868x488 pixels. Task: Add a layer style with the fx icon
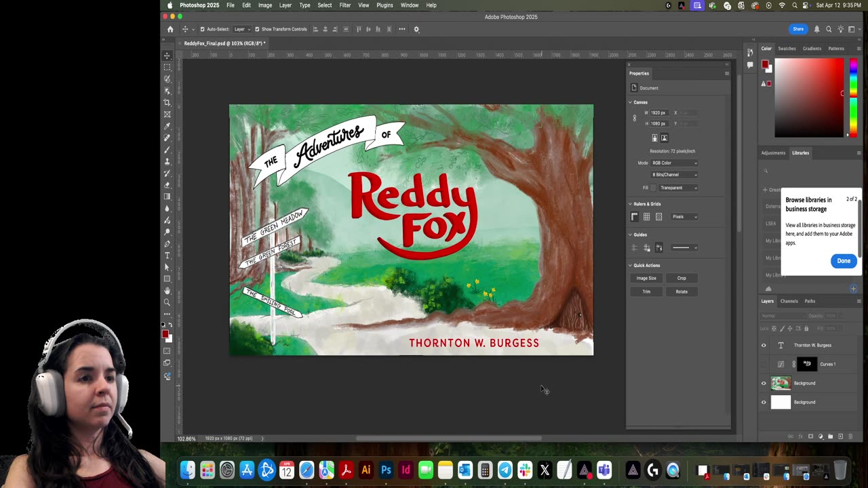pos(800,436)
